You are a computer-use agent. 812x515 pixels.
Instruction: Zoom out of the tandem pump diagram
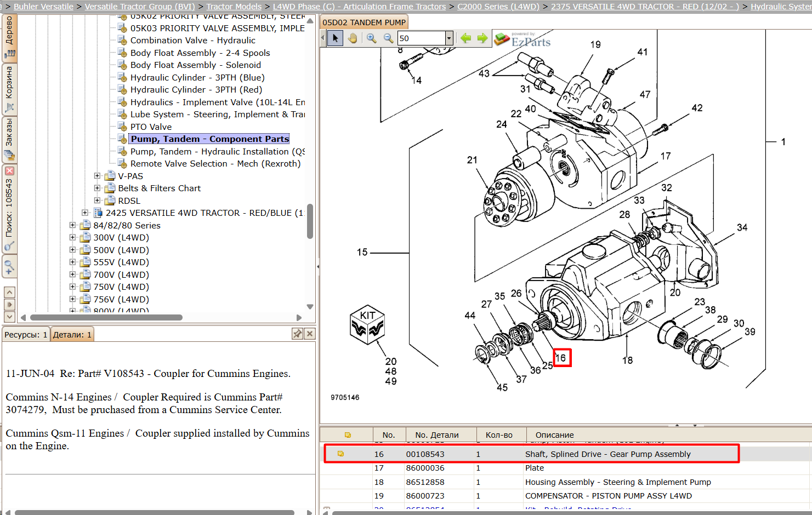point(388,38)
